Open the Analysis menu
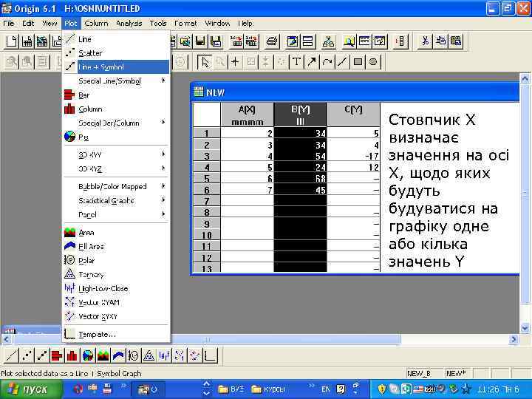Image resolution: width=532 pixels, height=399 pixels. click(129, 24)
